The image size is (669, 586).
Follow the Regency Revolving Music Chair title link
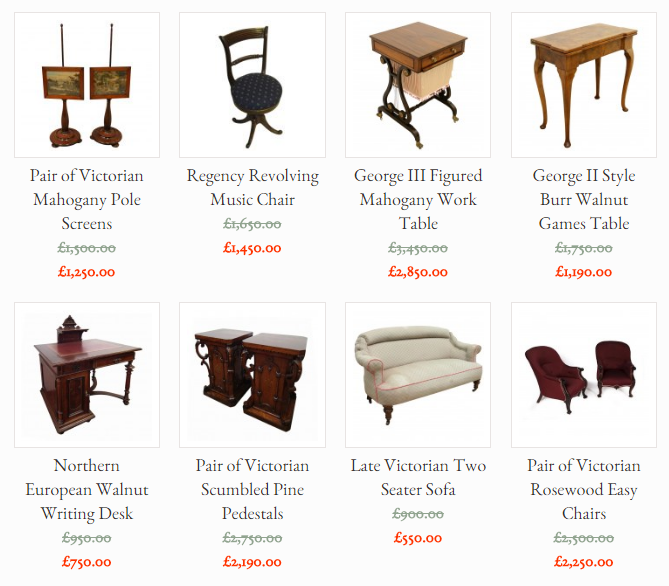click(253, 188)
